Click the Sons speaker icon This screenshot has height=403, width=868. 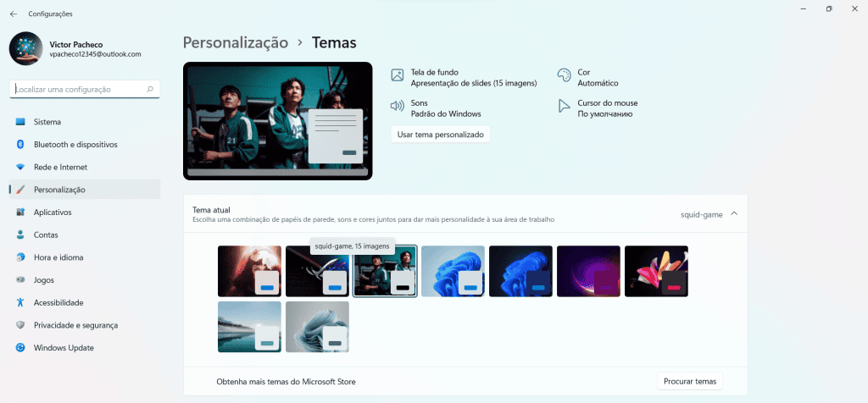click(397, 106)
